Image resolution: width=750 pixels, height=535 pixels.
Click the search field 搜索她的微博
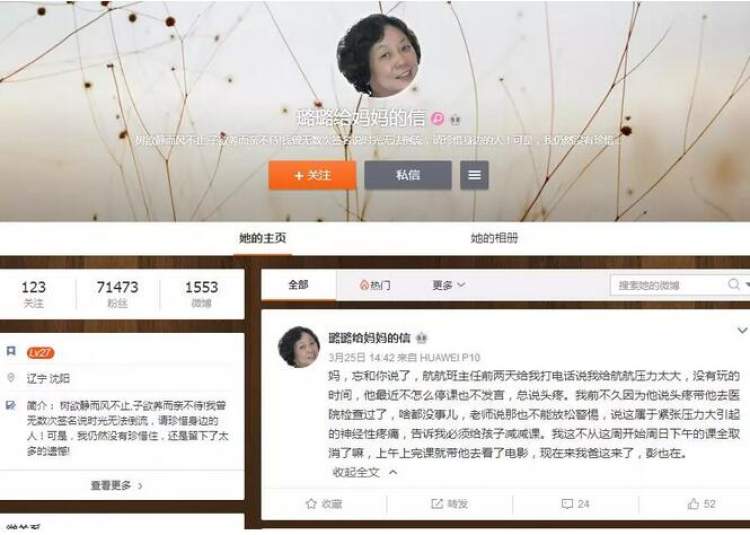pyautogui.click(x=670, y=285)
